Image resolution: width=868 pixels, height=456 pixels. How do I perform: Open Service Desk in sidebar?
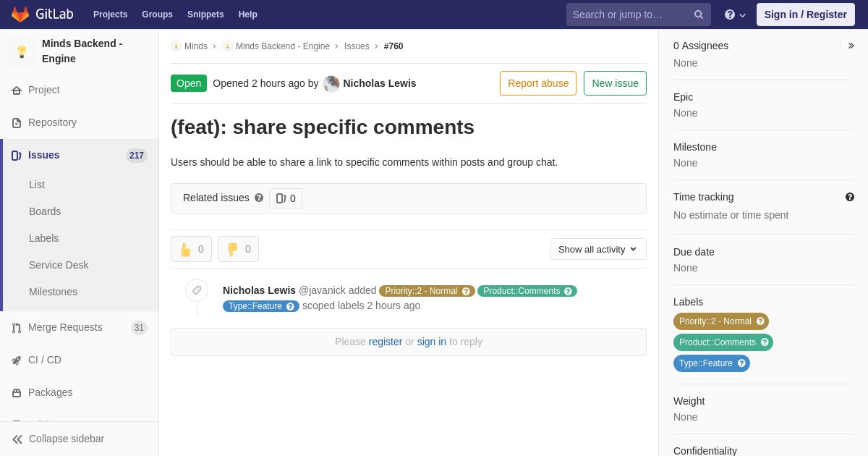59,265
